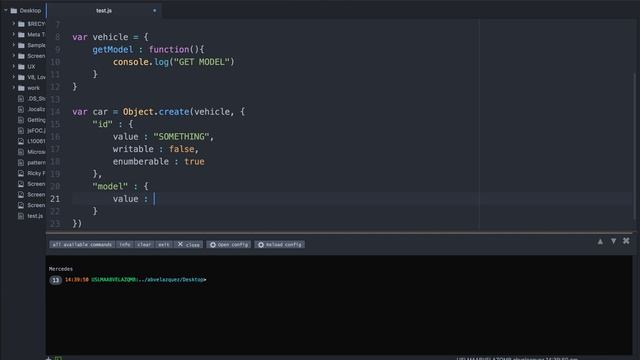The width and height of the screenshot is (640, 360).
Task: Expand the Sample folder arrow
Action: point(13,45)
